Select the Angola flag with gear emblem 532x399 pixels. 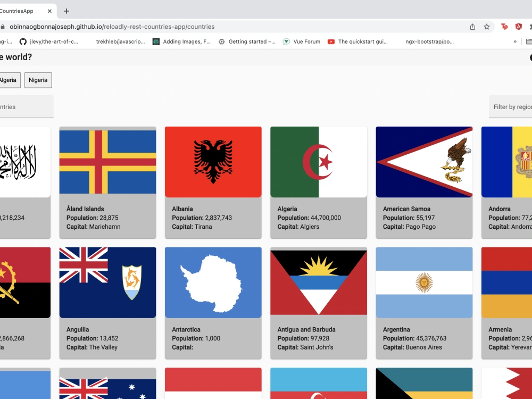pos(25,282)
